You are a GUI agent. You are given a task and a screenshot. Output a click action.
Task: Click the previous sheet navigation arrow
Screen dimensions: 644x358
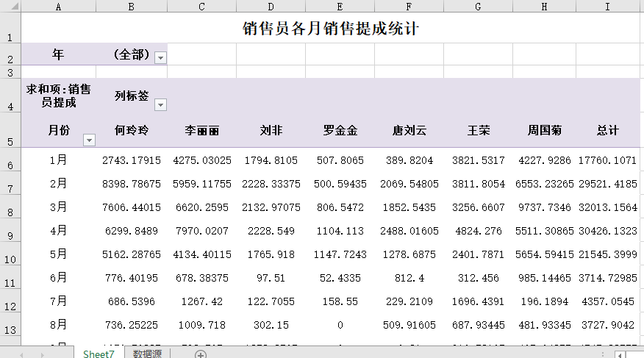[x=21, y=354]
